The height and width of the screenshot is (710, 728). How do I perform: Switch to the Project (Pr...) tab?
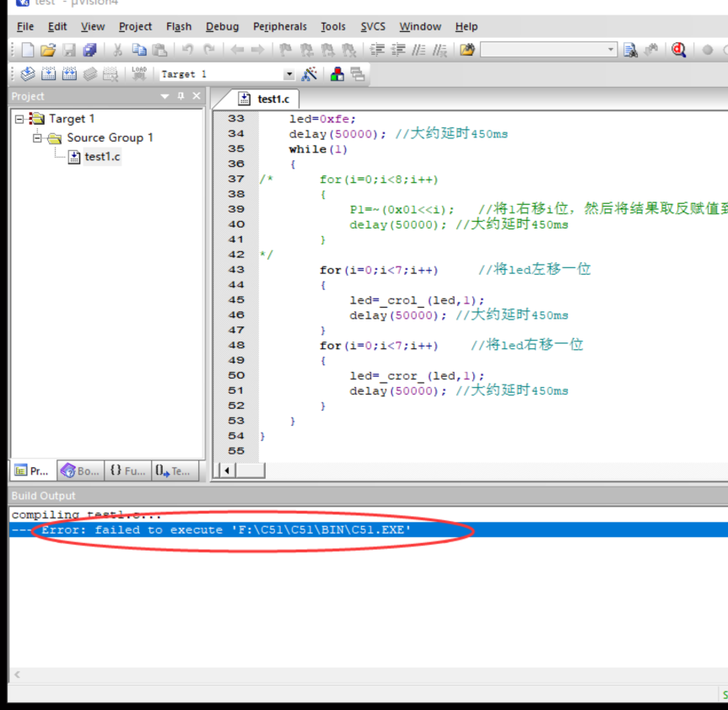click(x=33, y=471)
